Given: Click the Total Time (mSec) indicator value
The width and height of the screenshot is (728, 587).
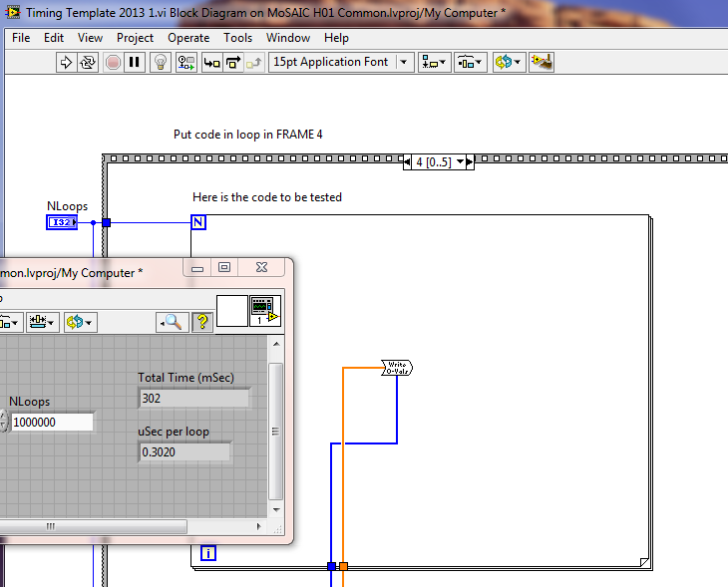Looking at the screenshot, I should (193, 399).
